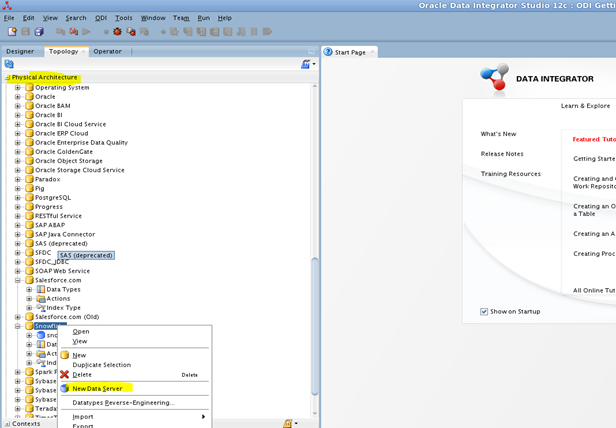Click the New technology icon in context menu
The image size is (616, 428).
(64, 355)
